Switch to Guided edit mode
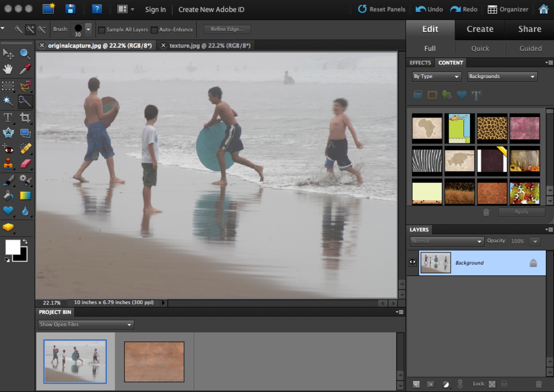554x392 pixels. tap(530, 48)
